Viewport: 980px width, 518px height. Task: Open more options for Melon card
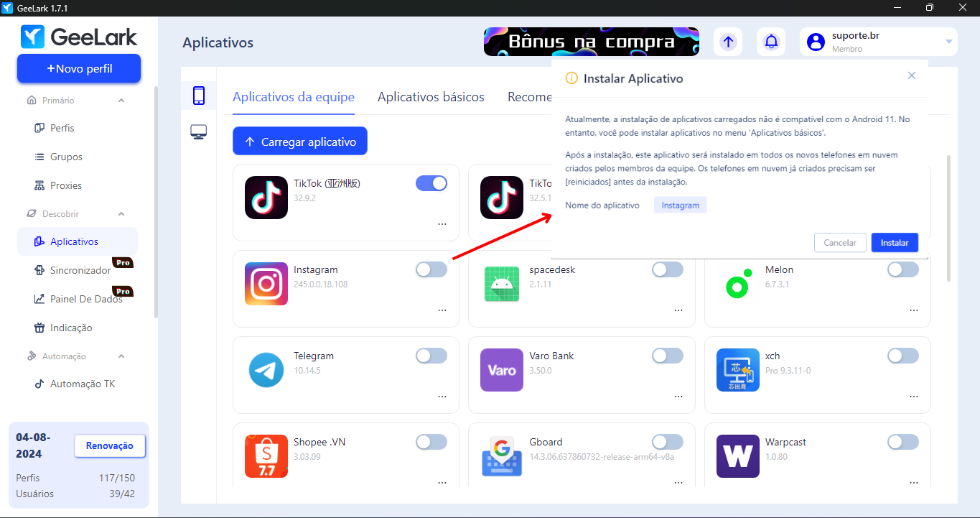click(x=914, y=310)
